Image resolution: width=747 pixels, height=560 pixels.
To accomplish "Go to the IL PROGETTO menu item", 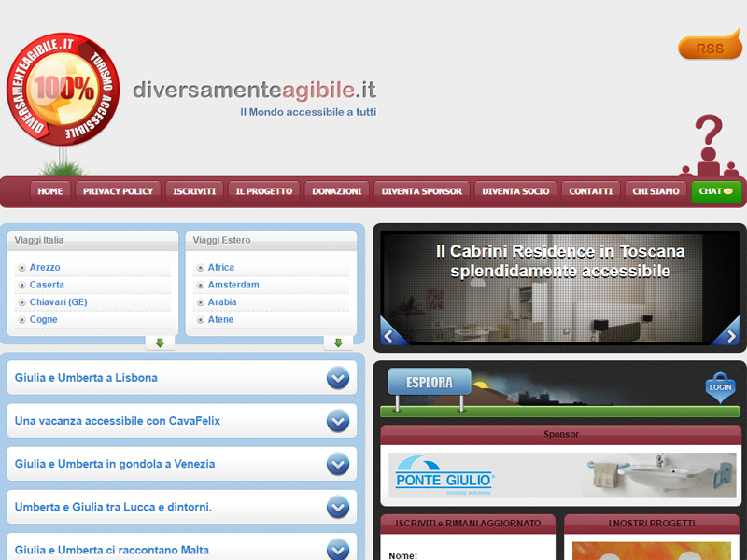I will coord(263,191).
